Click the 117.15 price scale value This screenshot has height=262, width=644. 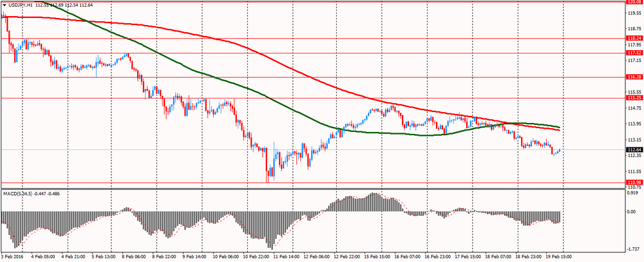pos(634,61)
